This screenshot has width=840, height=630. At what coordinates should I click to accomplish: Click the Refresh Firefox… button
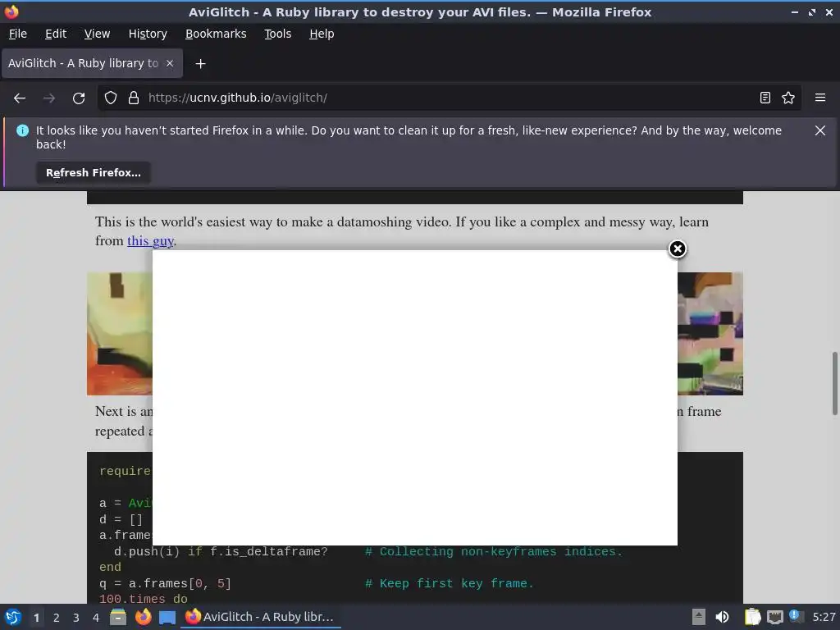tap(94, 172)
